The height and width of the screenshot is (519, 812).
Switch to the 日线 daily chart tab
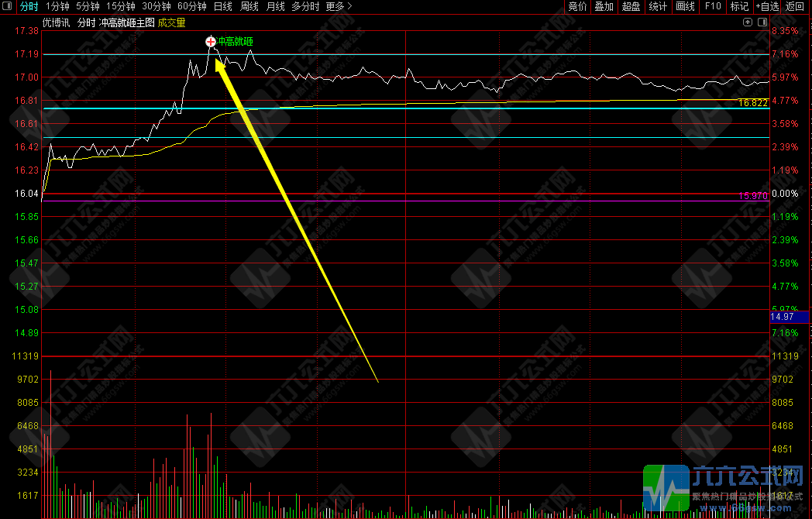pyautogui.click(x=224, y=7)
